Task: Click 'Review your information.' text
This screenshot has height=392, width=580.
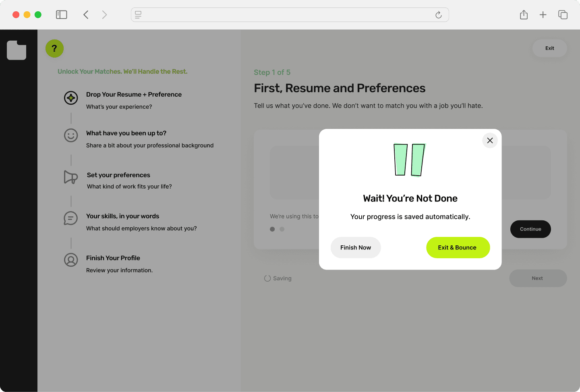Action: 119,270
